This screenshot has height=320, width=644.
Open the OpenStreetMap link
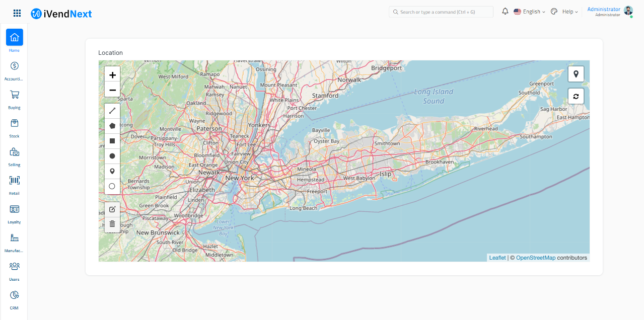(x=536, y=258)
